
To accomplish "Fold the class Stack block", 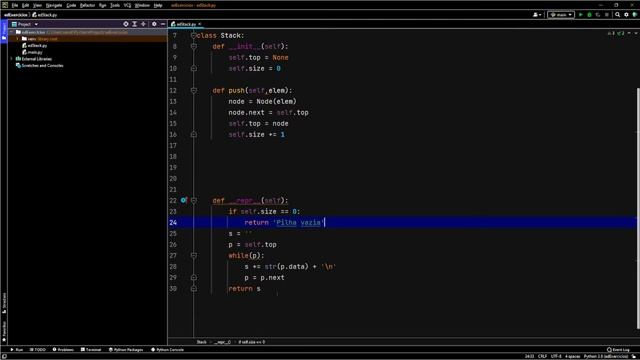I will click(194, 36).
